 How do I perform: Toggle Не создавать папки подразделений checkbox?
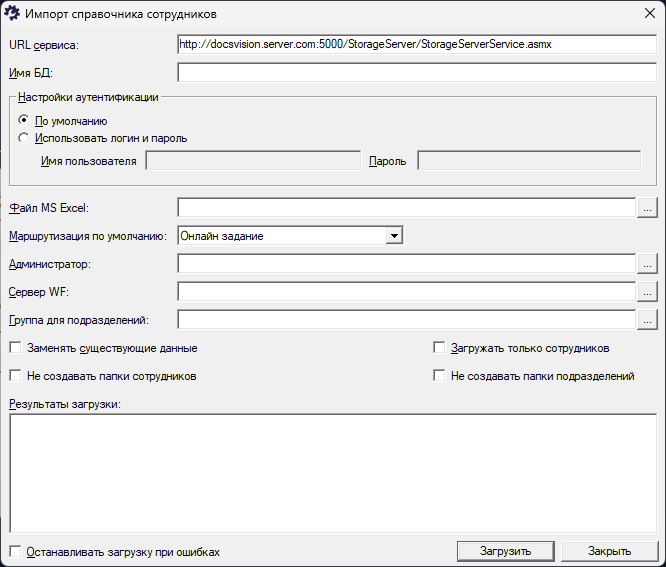[x=439, y=376]
